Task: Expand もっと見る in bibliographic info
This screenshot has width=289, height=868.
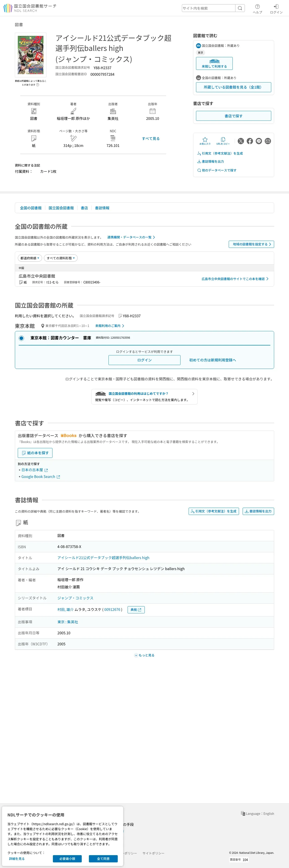Action: [x=144, y=655]
